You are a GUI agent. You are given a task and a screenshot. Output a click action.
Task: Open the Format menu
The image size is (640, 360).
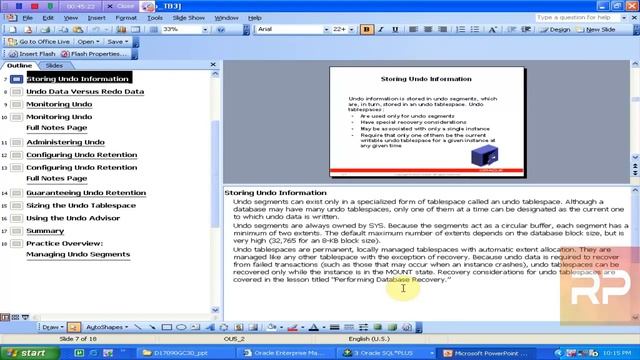(126, 18)
